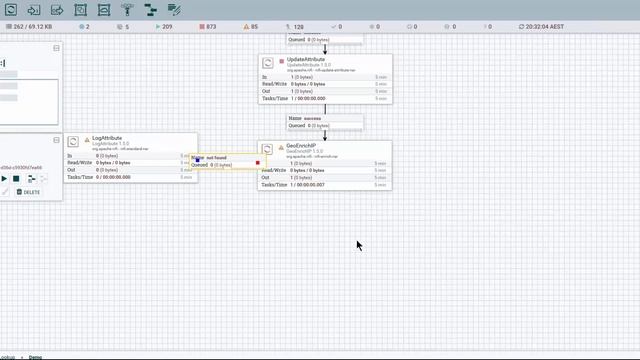Click the up-to-date checkmark count indicator

click(337, 27)
